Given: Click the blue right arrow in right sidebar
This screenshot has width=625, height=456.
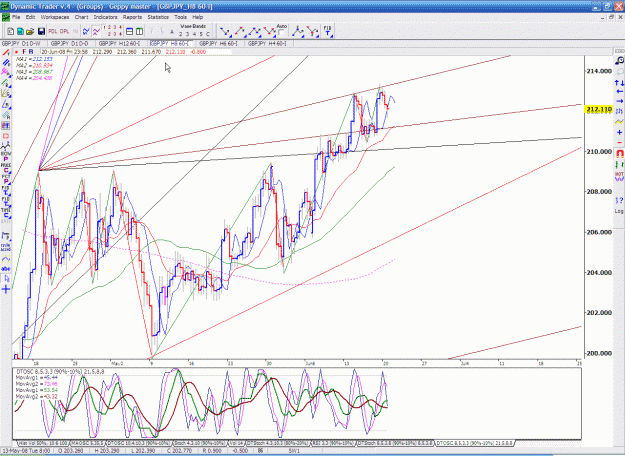Looking at the screenshot, I should tap(619, 101).
